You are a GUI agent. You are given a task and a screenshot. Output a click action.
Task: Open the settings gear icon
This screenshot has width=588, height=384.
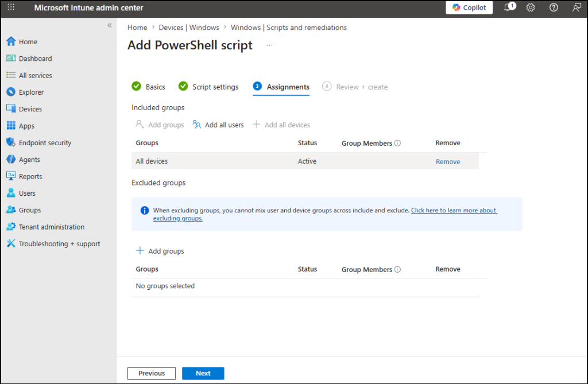point(530,7)
